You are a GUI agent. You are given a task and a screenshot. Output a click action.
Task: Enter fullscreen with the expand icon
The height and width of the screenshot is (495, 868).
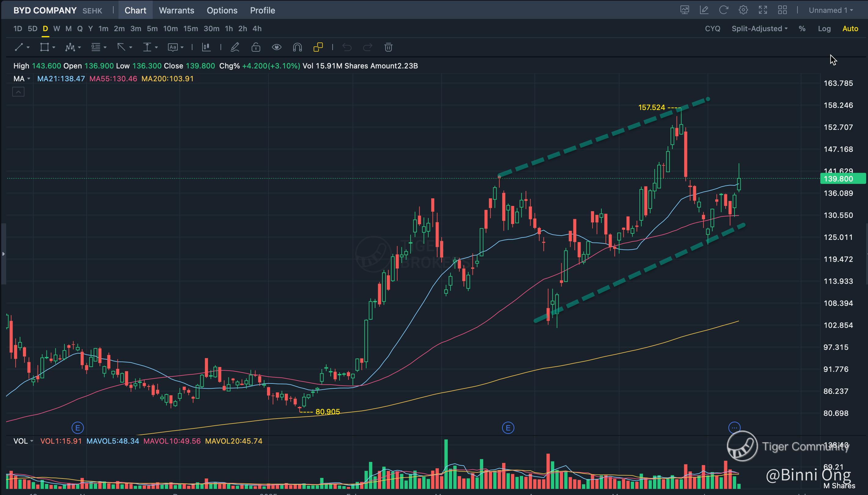coord(763,10)
